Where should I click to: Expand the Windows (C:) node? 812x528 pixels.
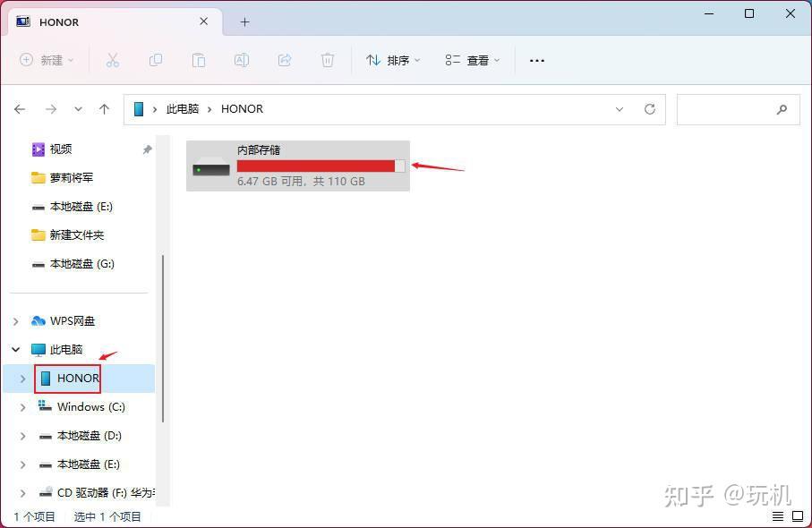click(22, 407)
